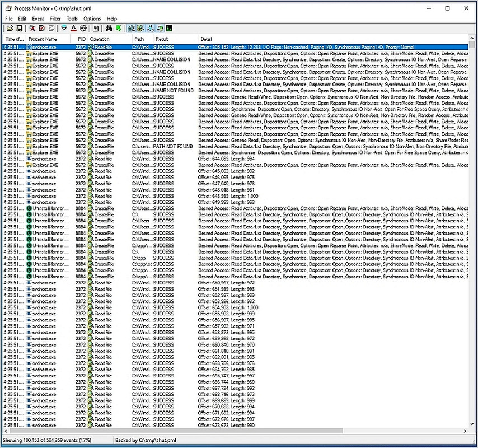Viewport: 478px width, 448px height.
Task: Click status text 'Backed by C:\tmp\shut.pml'
Action: pos(146,440)
